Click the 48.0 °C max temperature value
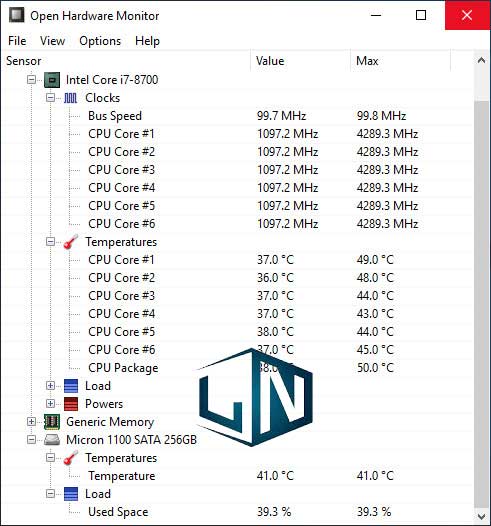 click(x=375, y=278)
